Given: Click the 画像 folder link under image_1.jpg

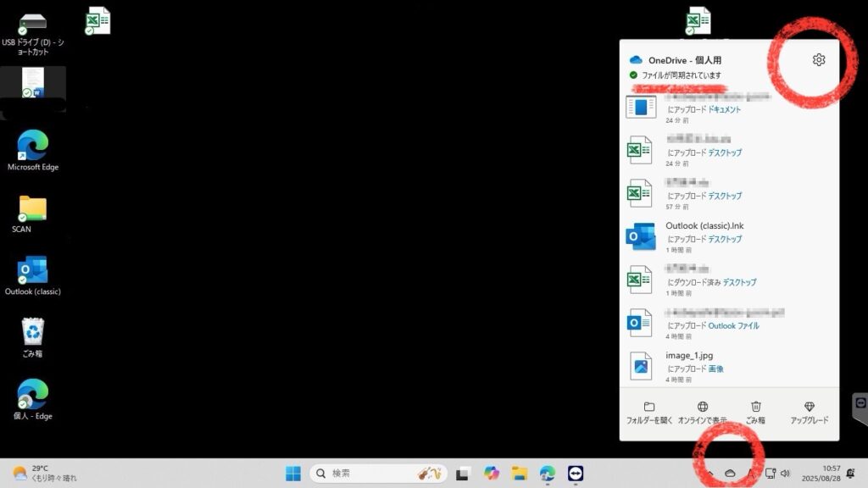Looking at the screenshot, I should [715, 369].
